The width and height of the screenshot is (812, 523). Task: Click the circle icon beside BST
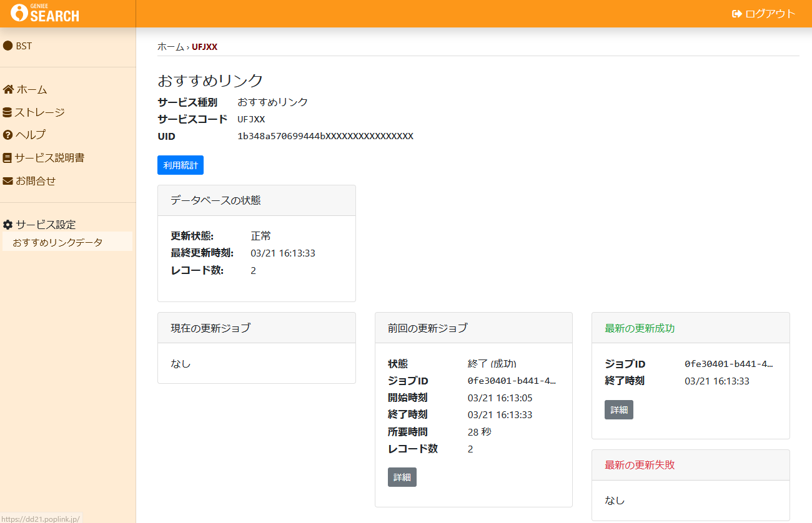[x=8, y=46]
